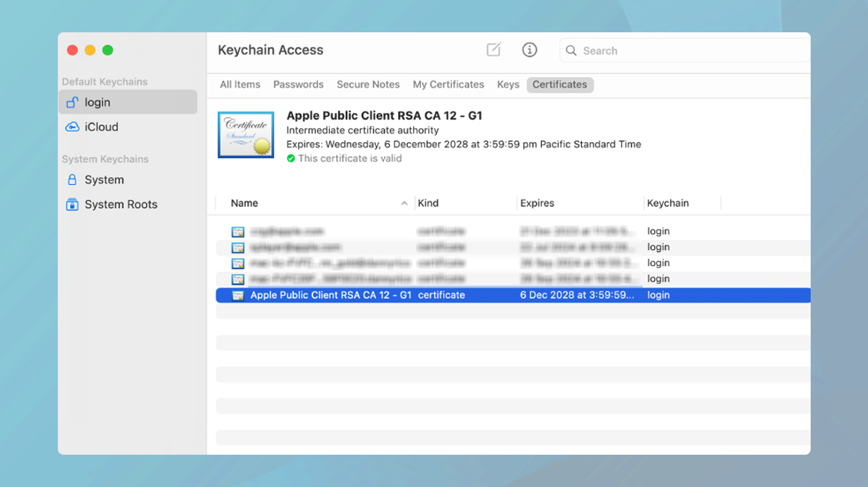Click the certificate badge preview icon
The image size is (868, 487).
(x=245, y=134)
